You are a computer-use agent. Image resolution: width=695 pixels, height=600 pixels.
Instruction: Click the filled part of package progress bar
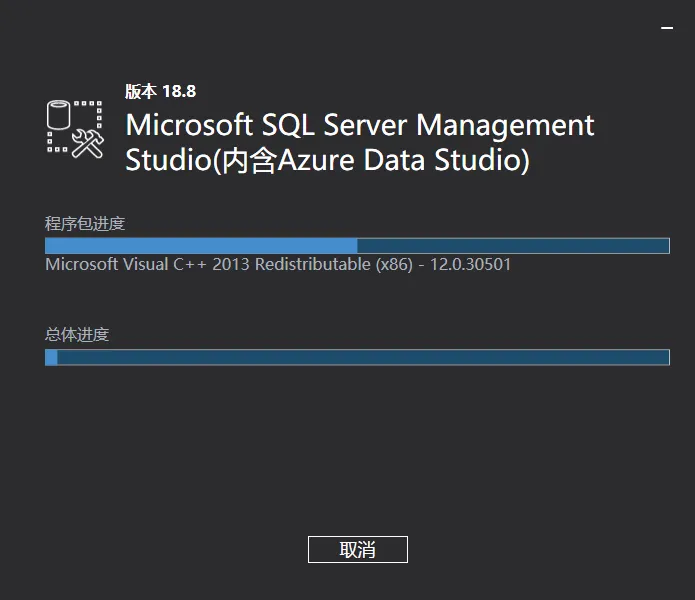200,246
